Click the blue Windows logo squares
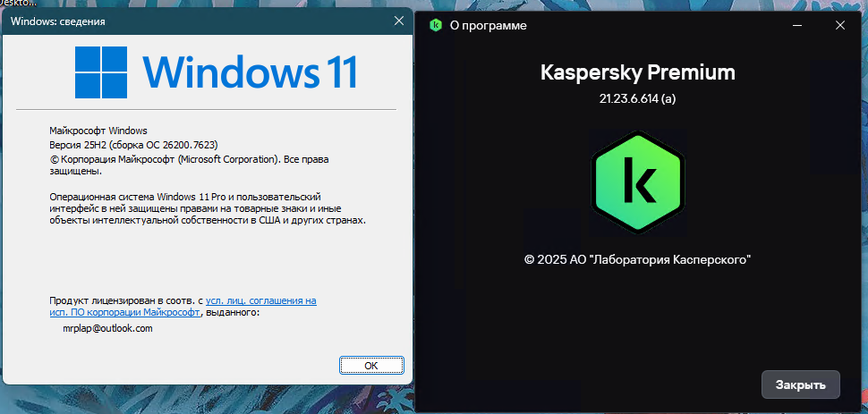 click(x=101, y=72)
